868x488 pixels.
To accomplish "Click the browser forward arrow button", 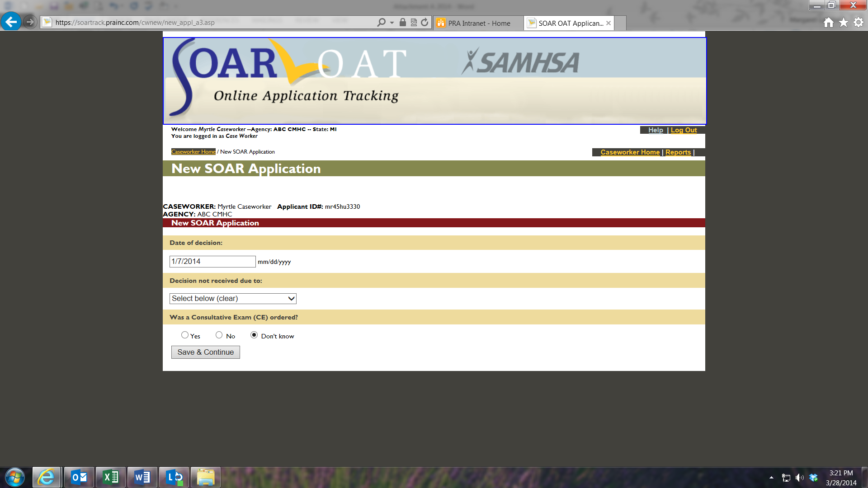I will [x=30, y=22].
